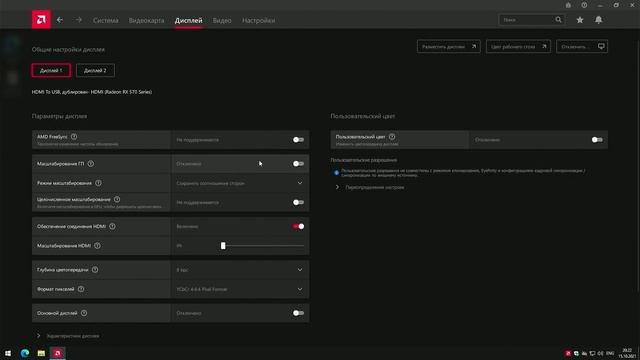
Task: Select Дисплей 2 button
Action: point(95,70)
